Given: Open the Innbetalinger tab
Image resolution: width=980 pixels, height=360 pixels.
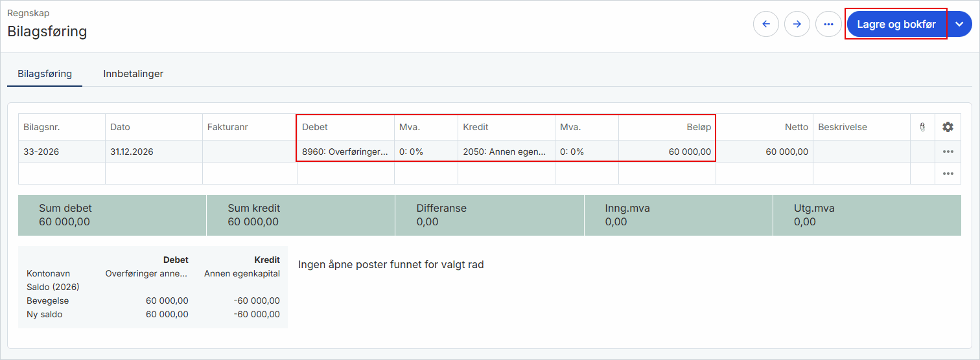Looking at the screenshot, I should coord(133,74).
